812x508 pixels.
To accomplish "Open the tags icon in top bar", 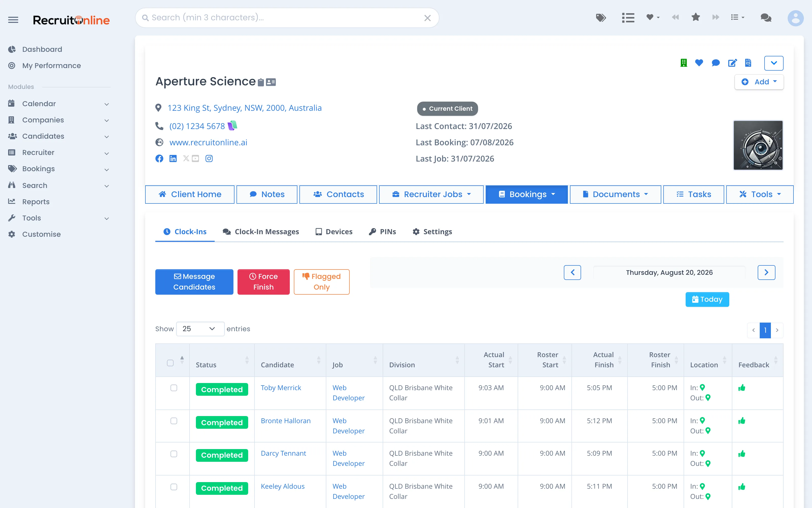I will pyautogui.click(x=601, y=18).
